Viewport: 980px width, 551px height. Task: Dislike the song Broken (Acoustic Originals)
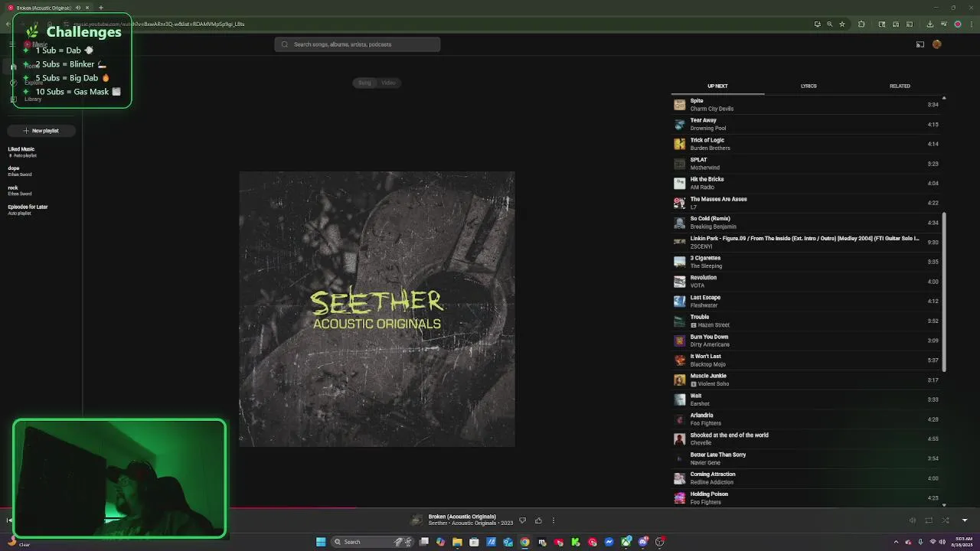coord(523,520)
